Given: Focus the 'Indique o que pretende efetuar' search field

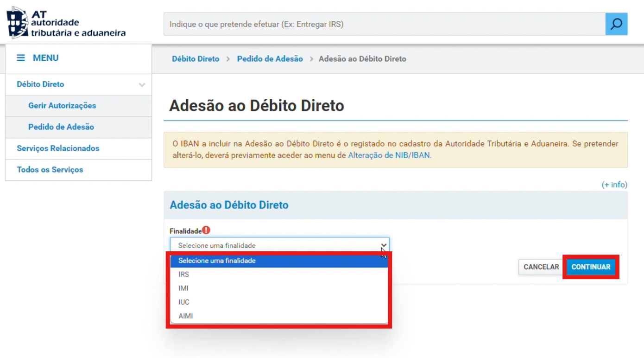Looking at the screenshot, I should click(385, 24).
